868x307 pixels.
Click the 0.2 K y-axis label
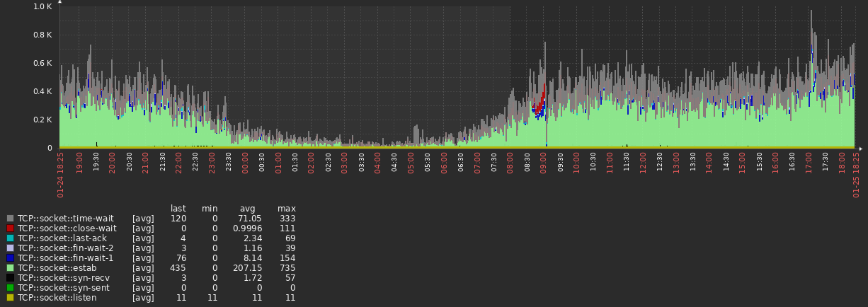43,120
